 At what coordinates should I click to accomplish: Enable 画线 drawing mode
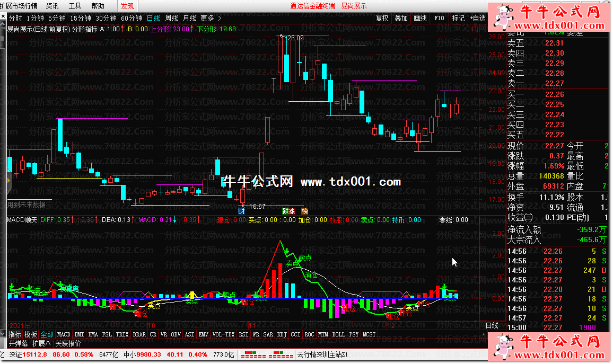[420, 18]
